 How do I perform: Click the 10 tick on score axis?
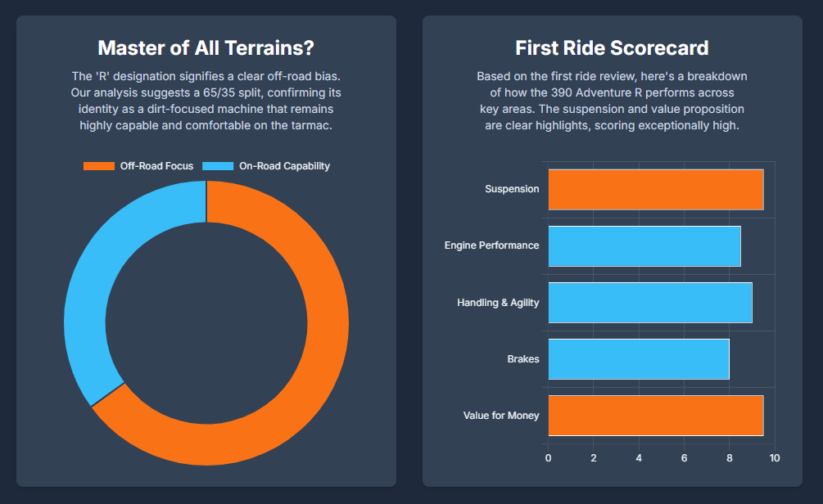tap(775, 457)
